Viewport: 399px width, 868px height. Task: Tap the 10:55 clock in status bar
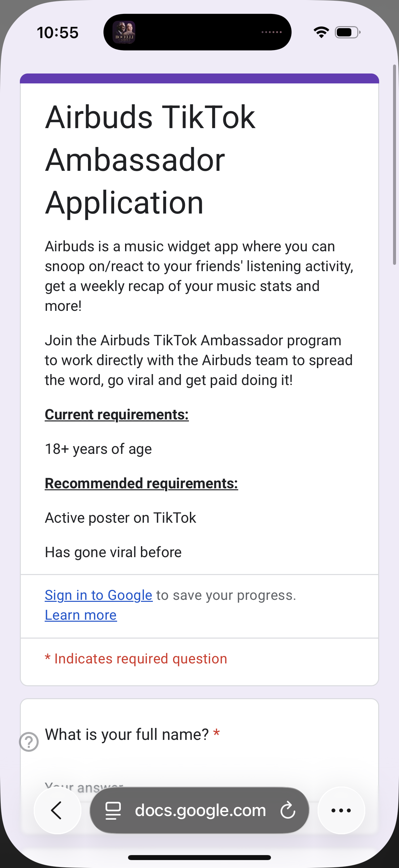[58, 33]
